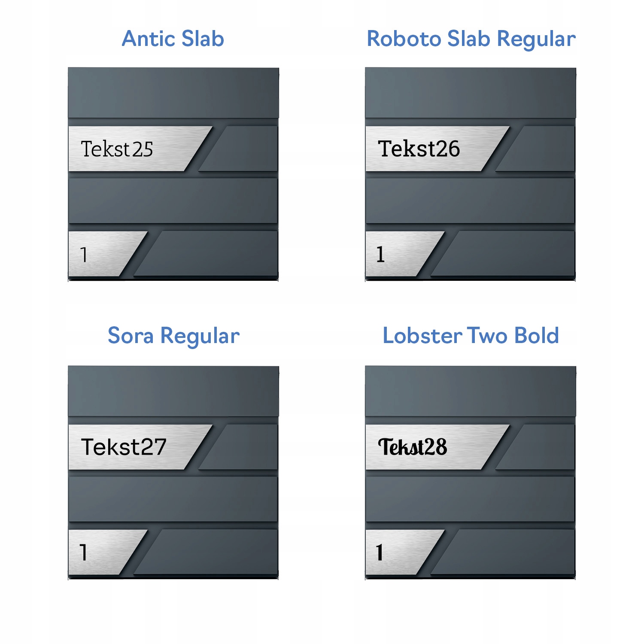
Task: Click middle dark panel of Antic Slab mailbox
Action: point(173,200)
